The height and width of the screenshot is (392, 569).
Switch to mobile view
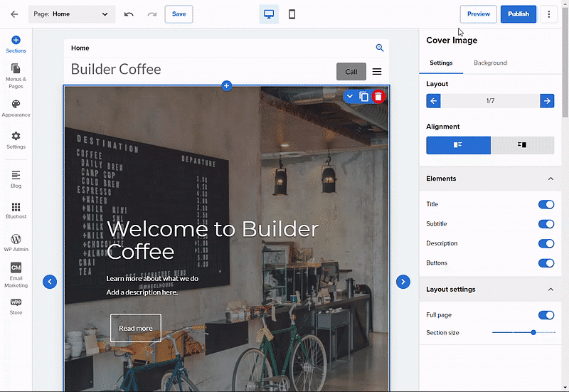point(292,14)
